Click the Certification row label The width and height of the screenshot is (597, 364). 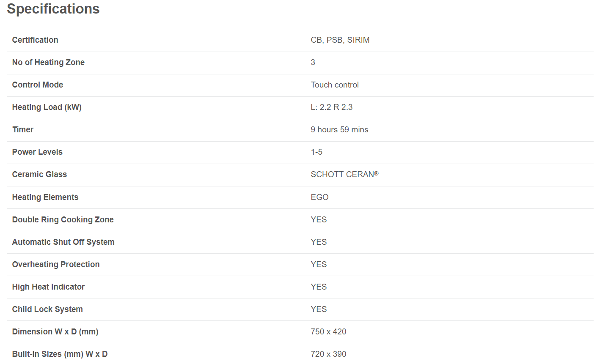coord(35,40)
